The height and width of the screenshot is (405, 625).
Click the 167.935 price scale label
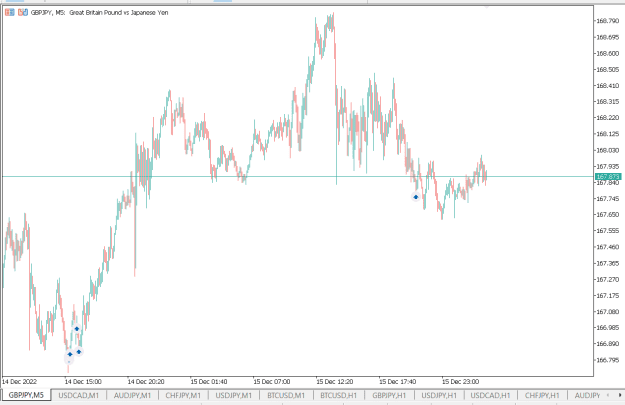pyautogui.click(x=607, y=166)
